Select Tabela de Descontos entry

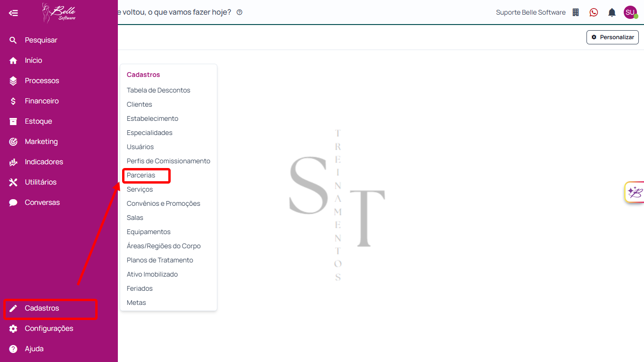point(158,90)
